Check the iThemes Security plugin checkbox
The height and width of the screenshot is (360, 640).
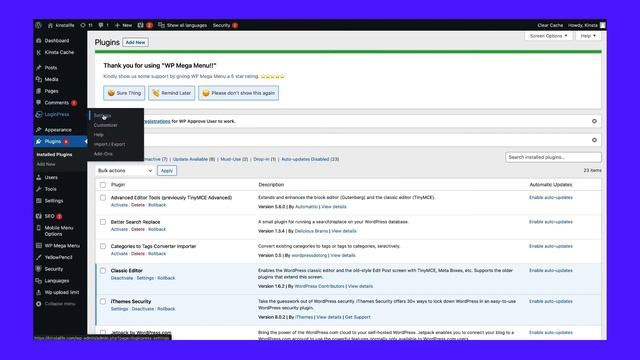(x=103, y=302)
